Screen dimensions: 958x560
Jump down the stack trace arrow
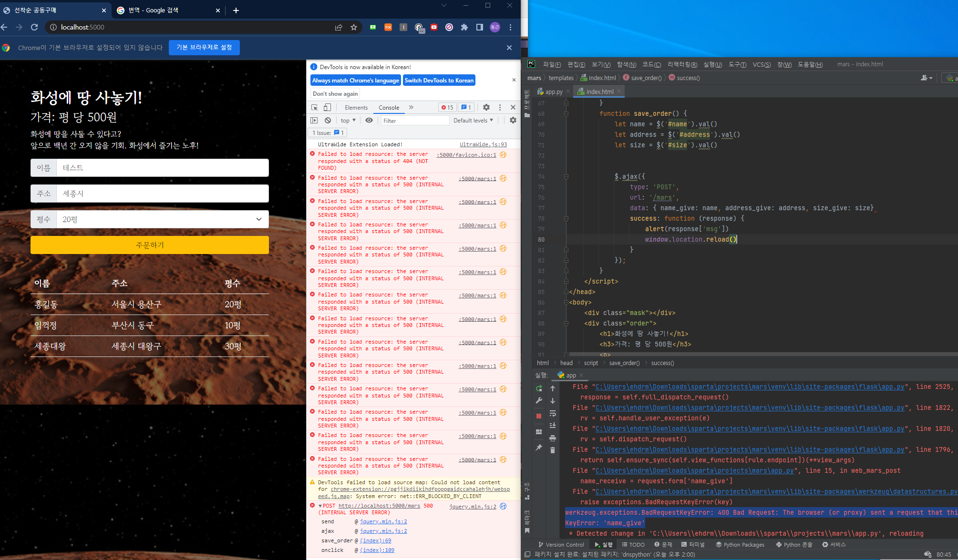pyautogui.click(x=553, y=401)
